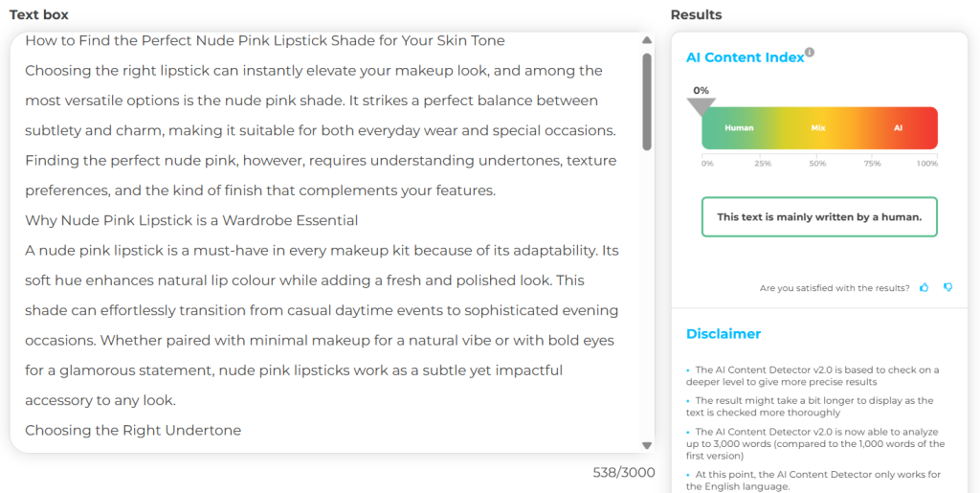The image size is (980, 493).
Task: Click the "Choosing the Right Undertone" line
Action: pyautogui.click(x=133, y=430)
